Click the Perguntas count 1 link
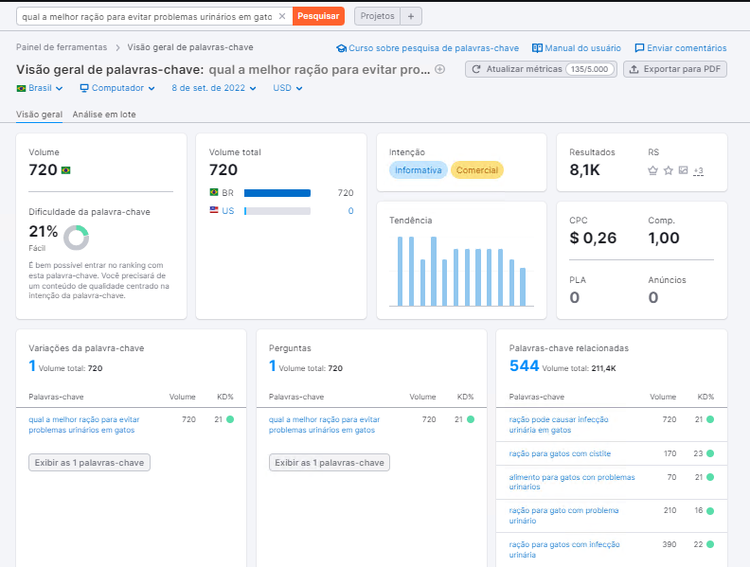 pyautogui.click(x=272, y=366)
